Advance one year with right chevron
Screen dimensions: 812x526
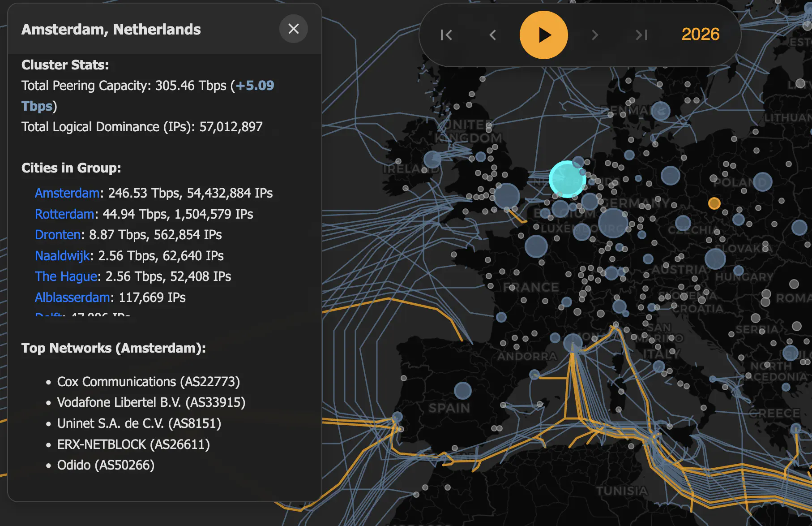click(x=595, y=35)
